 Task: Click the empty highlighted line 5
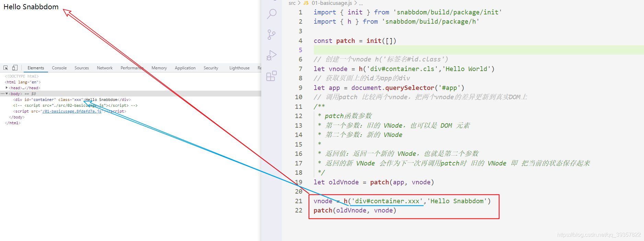(479, 50)
